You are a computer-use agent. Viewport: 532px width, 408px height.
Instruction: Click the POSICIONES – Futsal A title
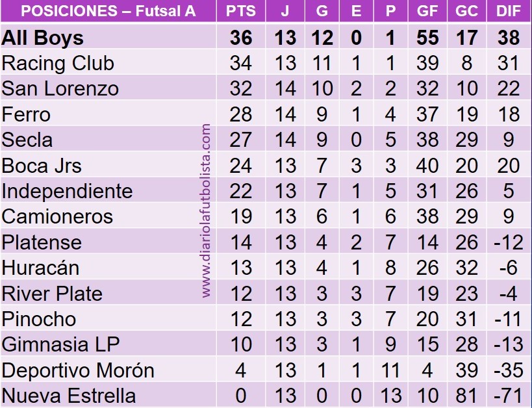coord(108,11)
